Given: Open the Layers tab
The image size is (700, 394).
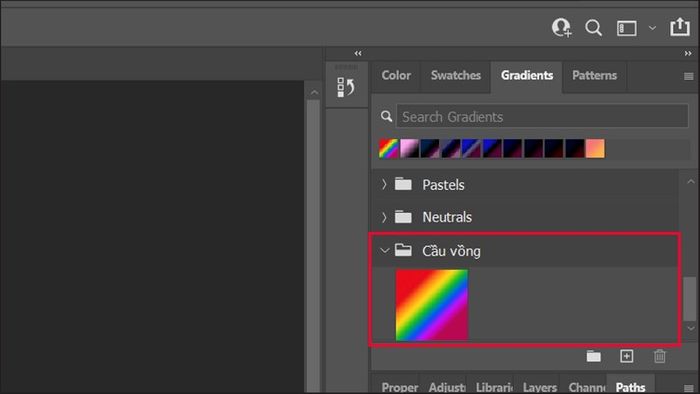Looking at the screenshot, I should (x=539, y=387).
